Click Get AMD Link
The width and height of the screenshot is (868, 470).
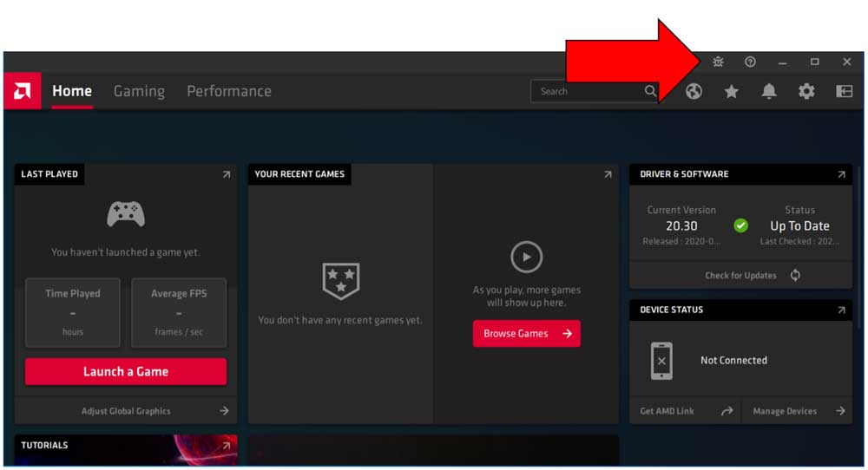click(667, 411)
